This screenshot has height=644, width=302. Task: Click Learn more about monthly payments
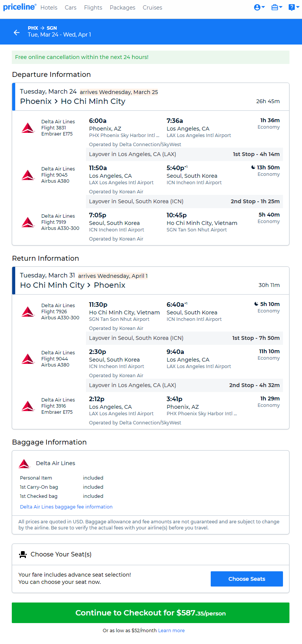[172, 631]
